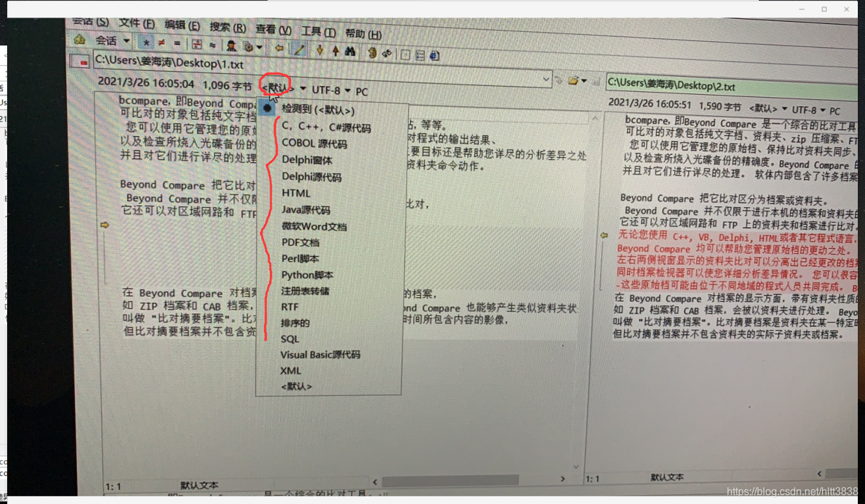Choose 注册表转储 format
This screenshot has width=865, height=504.
click(305, 290)
